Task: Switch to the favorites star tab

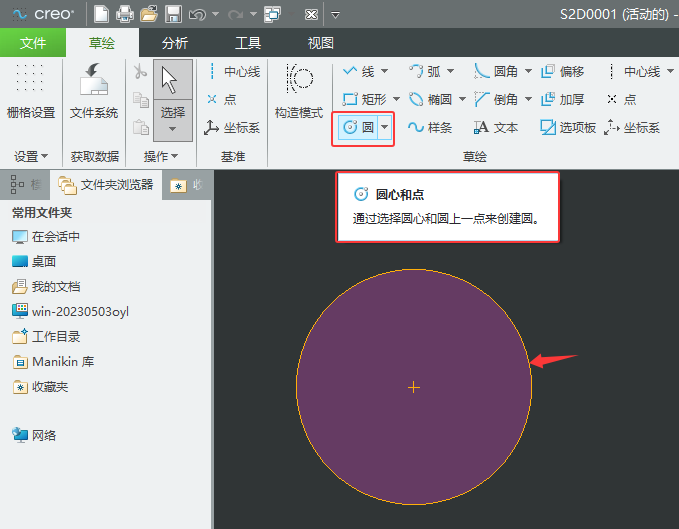Action: [186, 185]
